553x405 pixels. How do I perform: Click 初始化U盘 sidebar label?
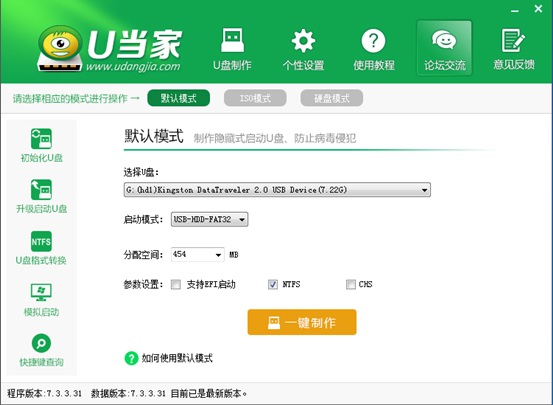pos(42,158)
